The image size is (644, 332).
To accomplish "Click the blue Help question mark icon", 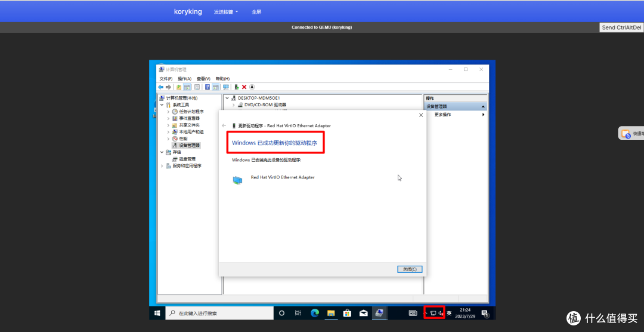I will click(208, 87).
